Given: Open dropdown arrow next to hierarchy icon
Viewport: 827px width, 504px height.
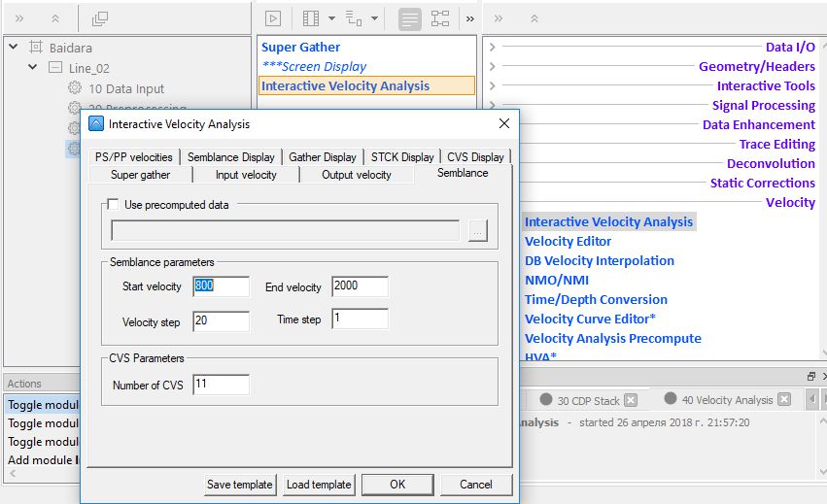Looking at the screenshot, I should click(x=374, y=18).
